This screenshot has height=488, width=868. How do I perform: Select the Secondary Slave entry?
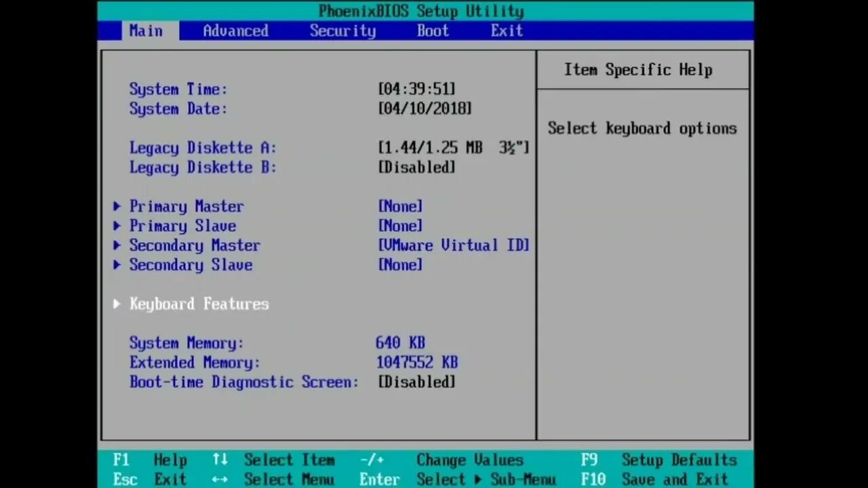click(191, 265)
